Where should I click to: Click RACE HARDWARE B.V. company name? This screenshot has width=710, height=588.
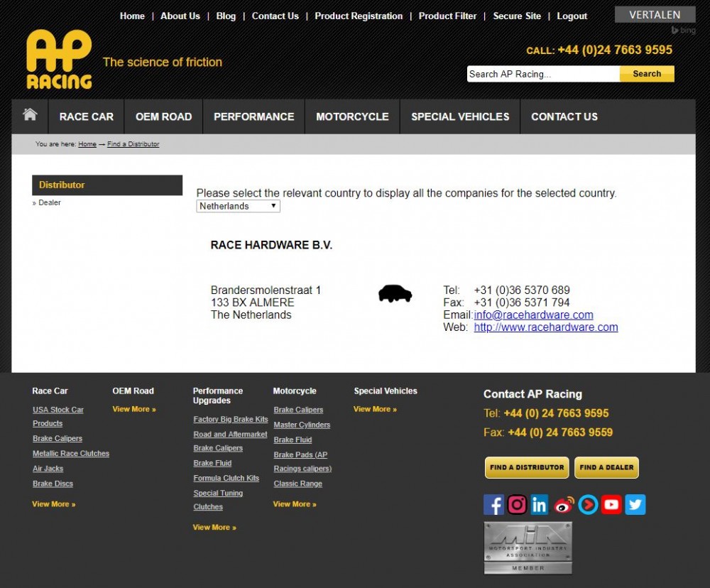[x=271, y=245]
